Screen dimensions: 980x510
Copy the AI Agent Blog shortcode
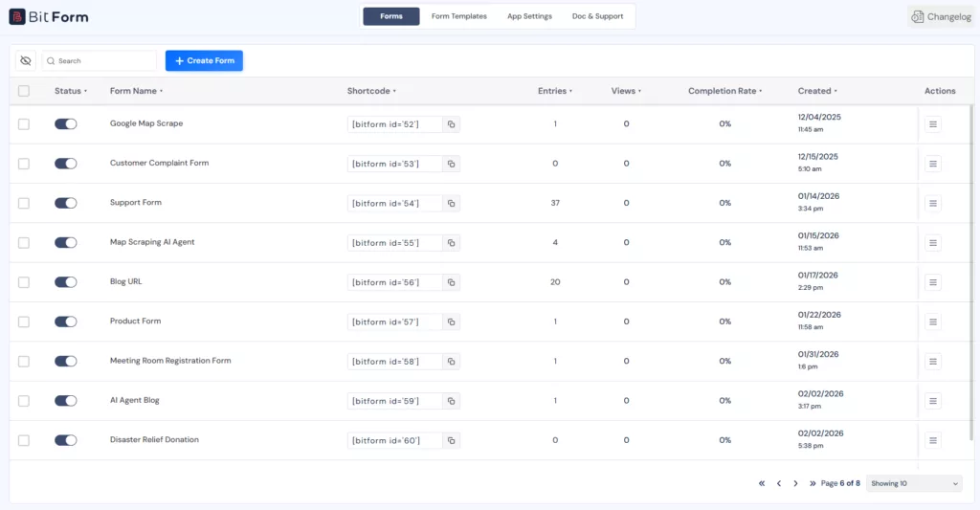(x=452, y=401)
